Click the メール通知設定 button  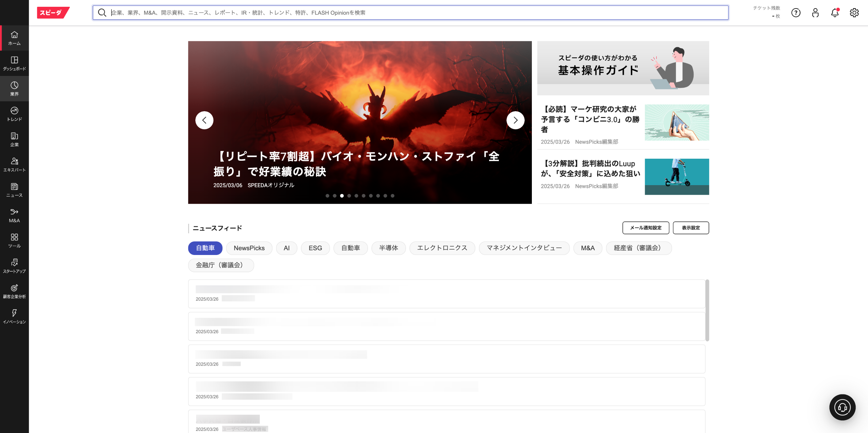645,228
